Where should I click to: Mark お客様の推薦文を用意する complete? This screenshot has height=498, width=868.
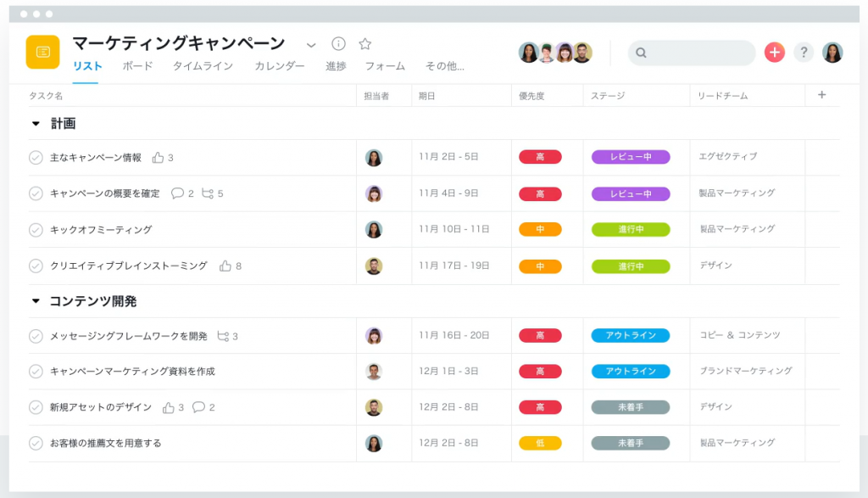coord(36,443)
